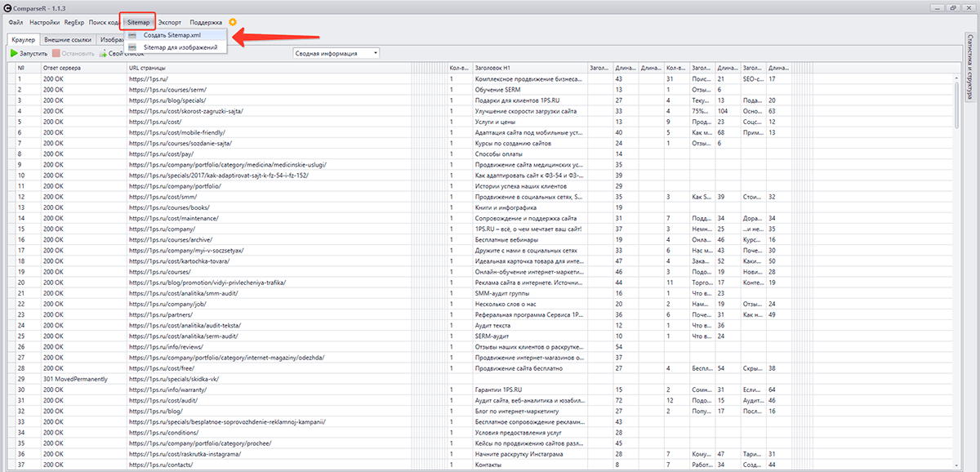Open the Поддержка menu

click(205, 22)
